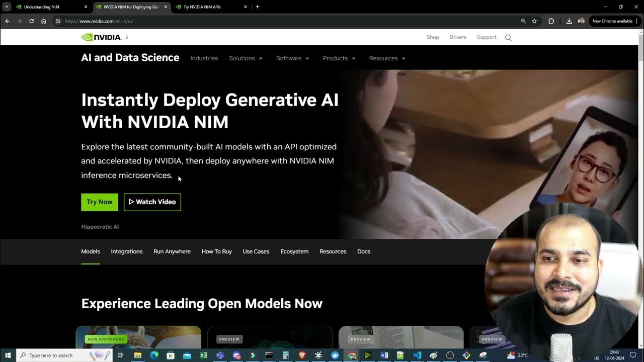Viewport: 644px width, 362px height.
Task: Click the weather 23°C widget on the taskbar
Action: tap(517, 355)
